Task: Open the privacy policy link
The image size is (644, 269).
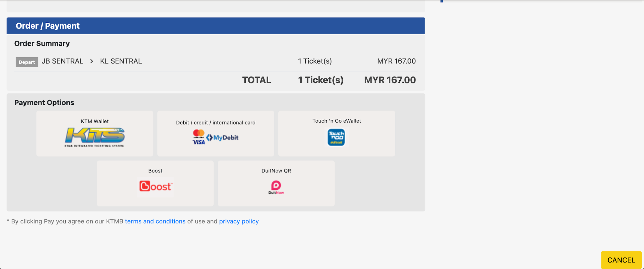Action: tap(239, 221)
